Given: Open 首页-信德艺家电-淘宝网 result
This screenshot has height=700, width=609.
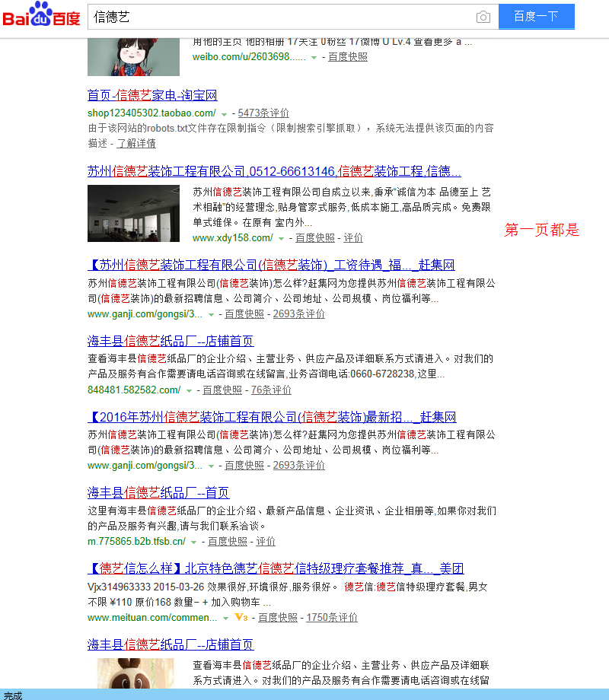Looking at the screenshot, I should click(152, 95).
